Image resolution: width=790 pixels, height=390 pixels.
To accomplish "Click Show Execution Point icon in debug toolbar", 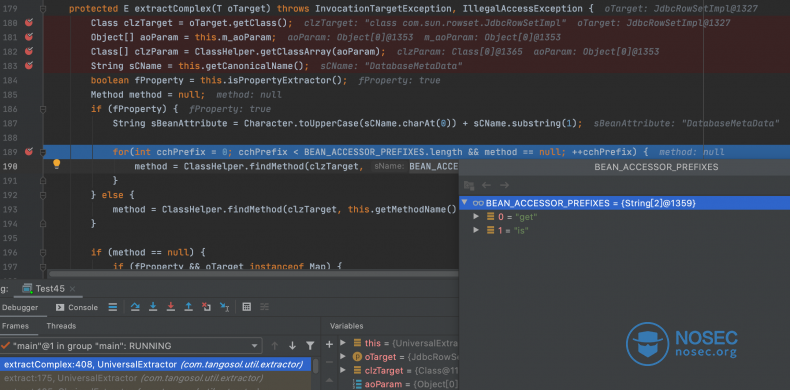I will coord(113,307).
